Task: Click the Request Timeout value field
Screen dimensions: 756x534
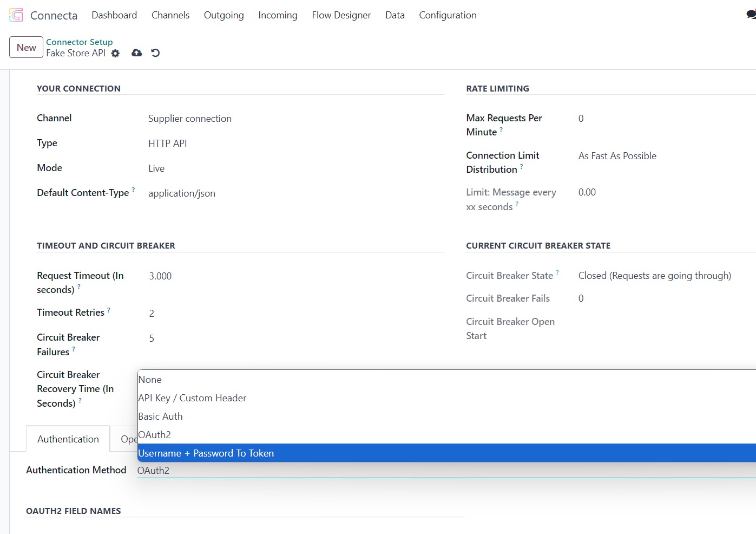Action: [160, 276]
